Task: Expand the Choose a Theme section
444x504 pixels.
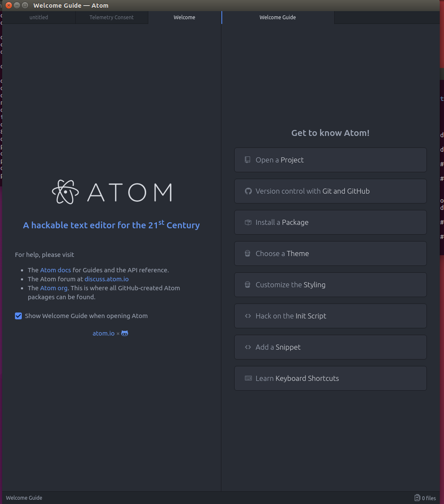Action: [330, 253]
